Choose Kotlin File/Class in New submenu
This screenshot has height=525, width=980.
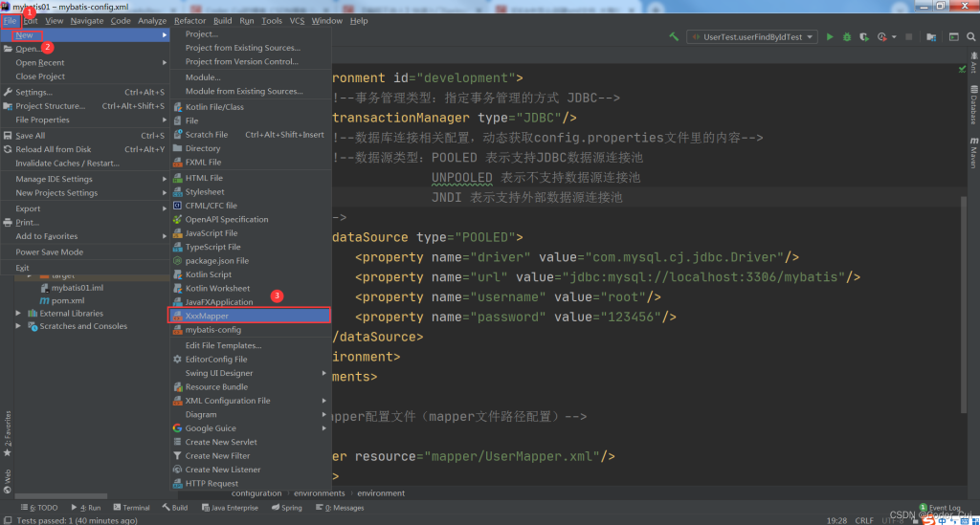point(250,107)
